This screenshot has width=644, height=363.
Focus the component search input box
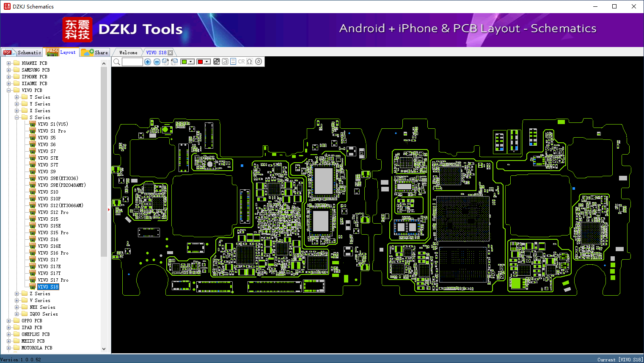point(132,62)
